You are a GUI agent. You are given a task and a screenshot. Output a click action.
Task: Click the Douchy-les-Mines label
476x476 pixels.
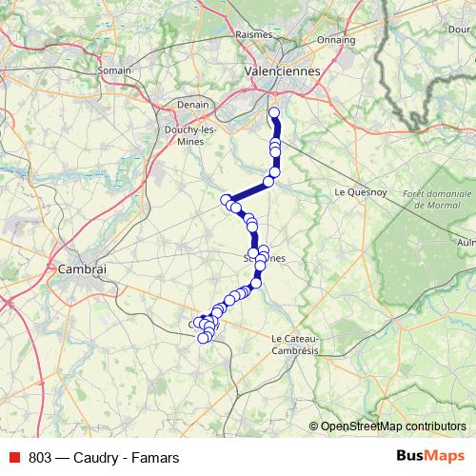pyautogui.click(x=190, y=135)
